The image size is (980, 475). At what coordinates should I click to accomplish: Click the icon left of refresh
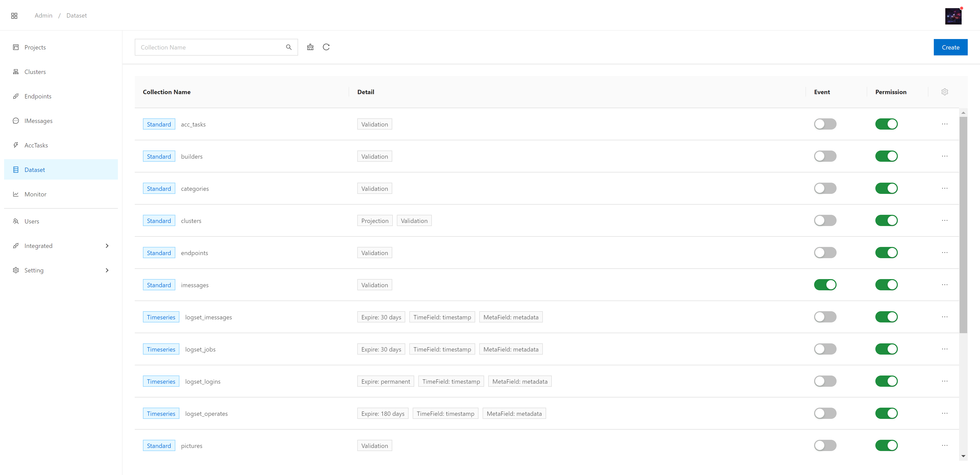click(310, 47)
